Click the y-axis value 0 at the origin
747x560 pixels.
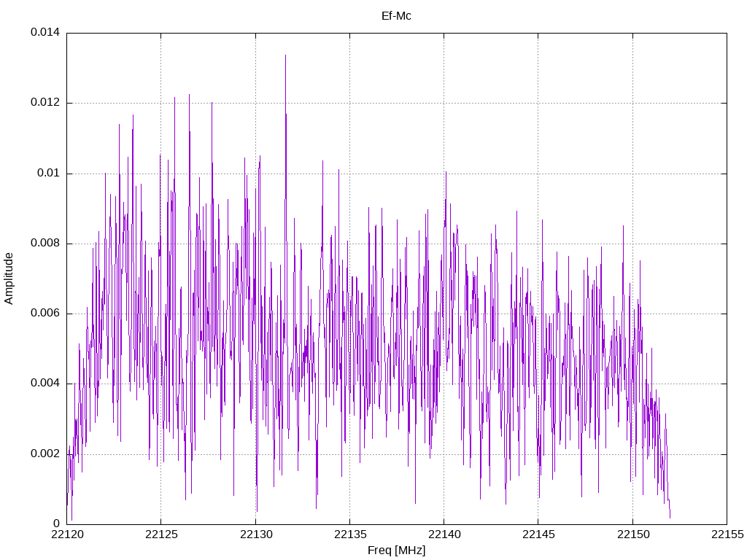point(57,524)
